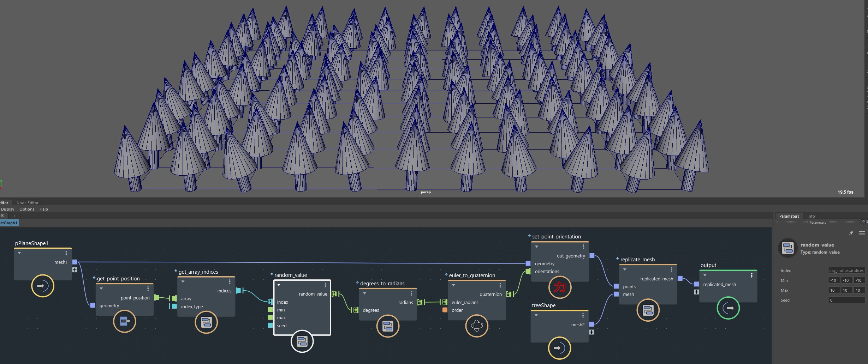Collapse the treeShape node with its triangle
The height and width of the screenshot is (364, 868).
click(536, 315)
